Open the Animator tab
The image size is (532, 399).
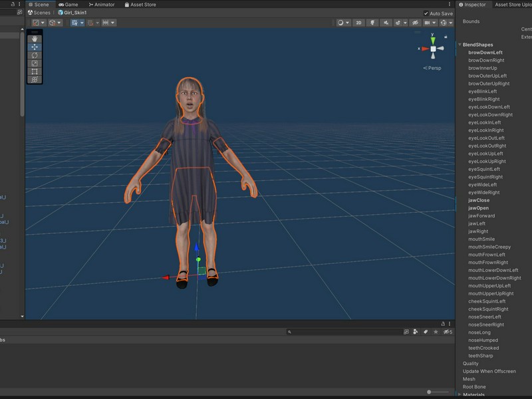[x=102, y=5]
